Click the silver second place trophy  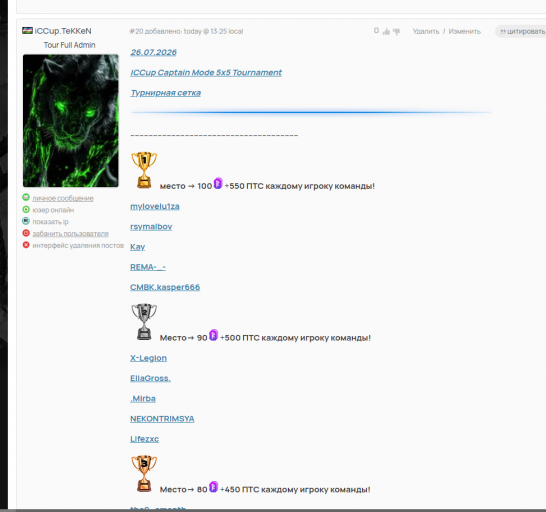(144, 322)
